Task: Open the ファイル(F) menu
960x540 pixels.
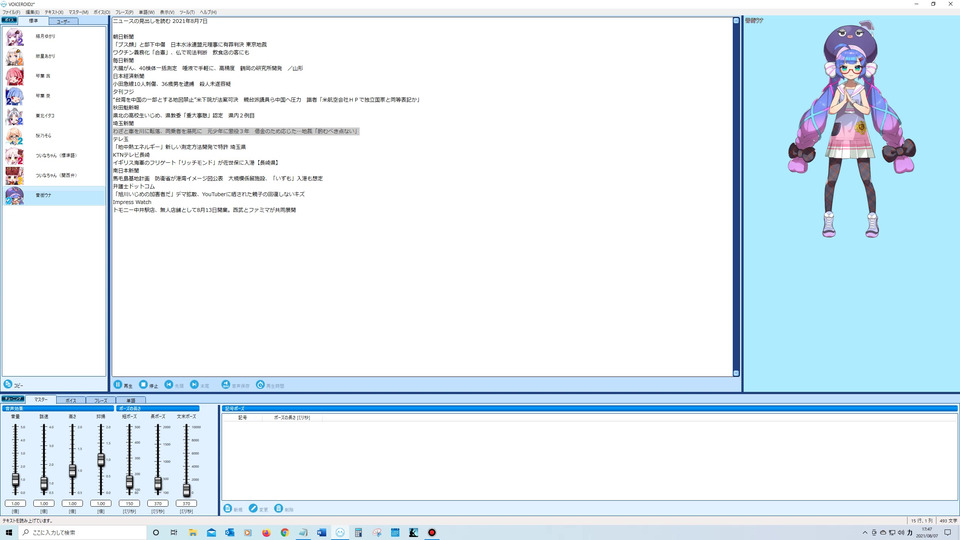Action: coord(11,12)
